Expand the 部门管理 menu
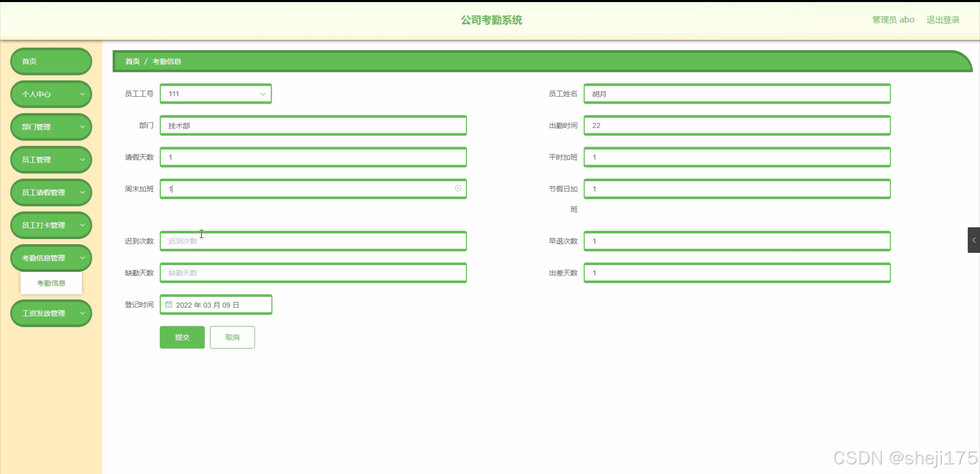Image resolution: width=980 pixels, height=474 pixels. click(51, 127)
